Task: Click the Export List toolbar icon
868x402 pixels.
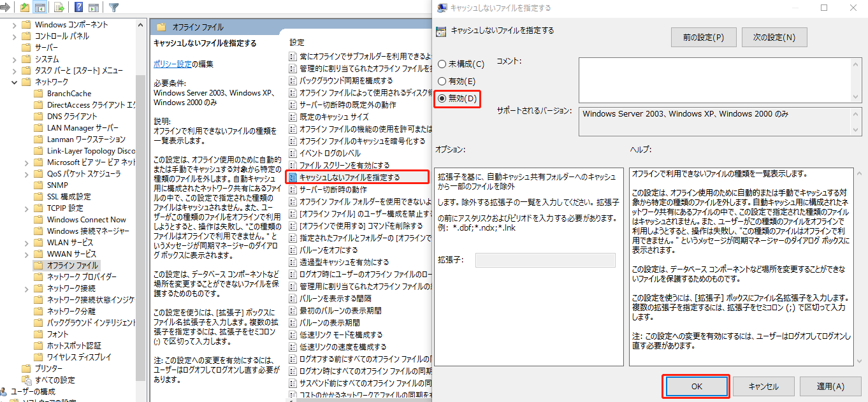Action: tap(59, 8)
